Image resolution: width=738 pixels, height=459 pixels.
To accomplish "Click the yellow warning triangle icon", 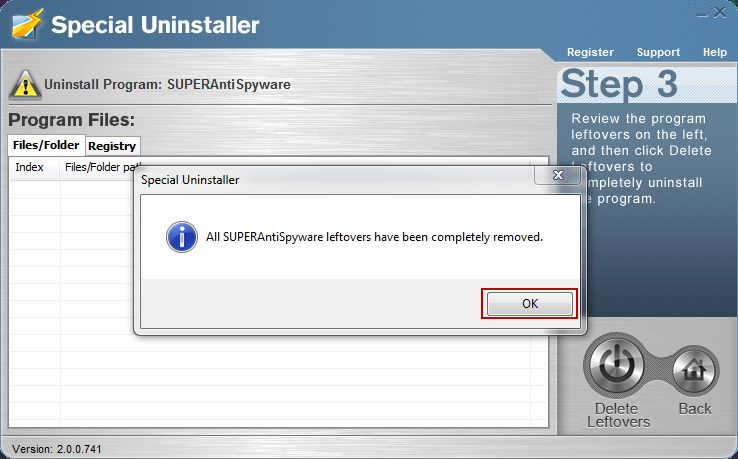I will click(25, 85).
